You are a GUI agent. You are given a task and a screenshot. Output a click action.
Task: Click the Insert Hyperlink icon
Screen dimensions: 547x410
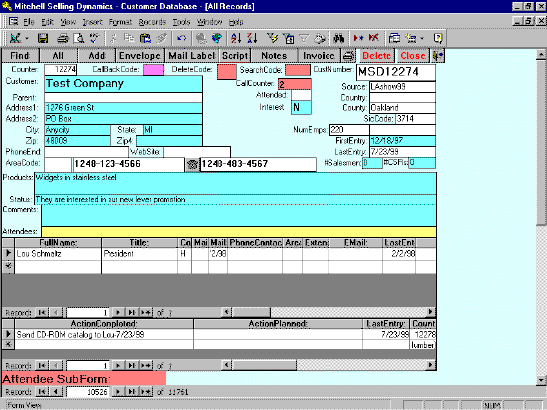click(x=201, y=38)
